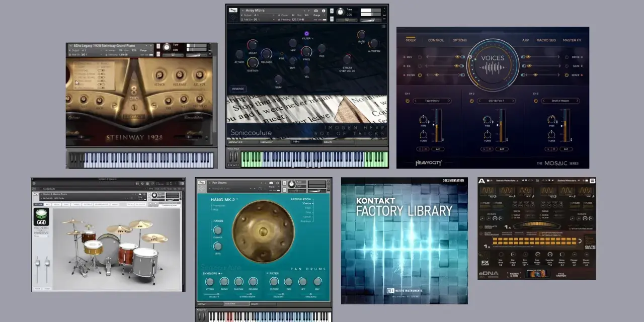Open the Effects tab in Pan Drums
This screenshot has width=644, height=322.
point(263,304)
